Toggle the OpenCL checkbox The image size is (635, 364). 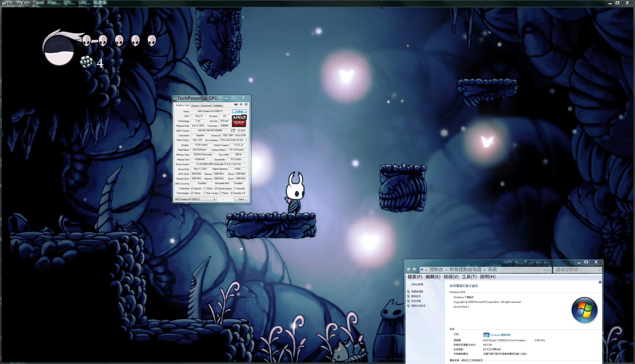tap(192, 189)
